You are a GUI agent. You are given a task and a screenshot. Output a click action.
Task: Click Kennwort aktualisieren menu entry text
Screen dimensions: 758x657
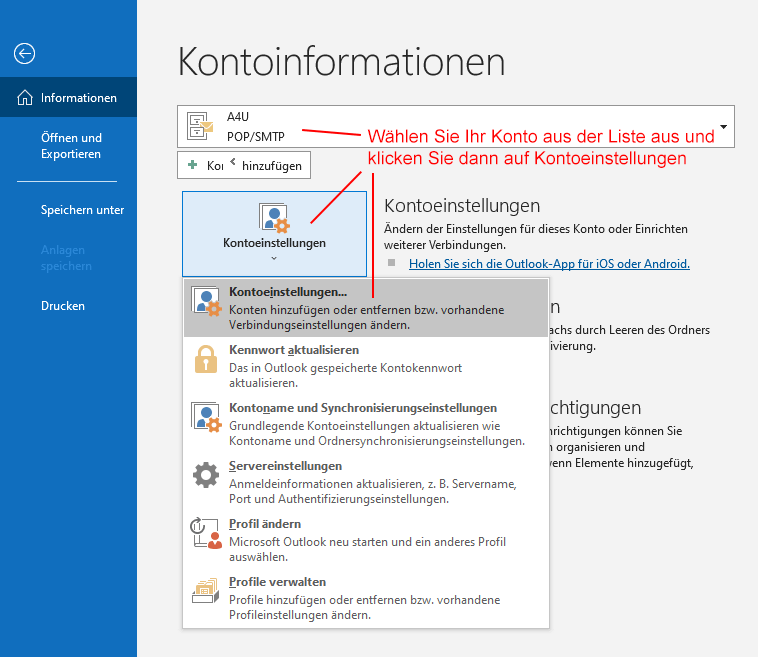click(293, 350)
